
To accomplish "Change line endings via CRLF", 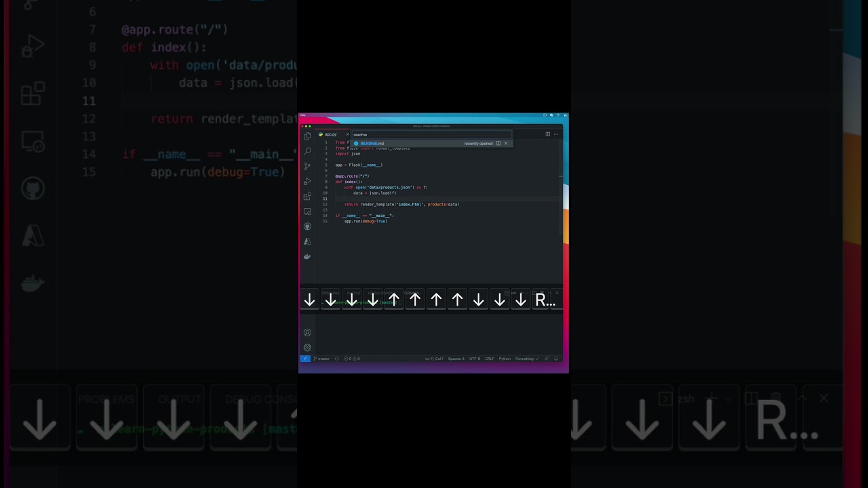I will (490, 359).
